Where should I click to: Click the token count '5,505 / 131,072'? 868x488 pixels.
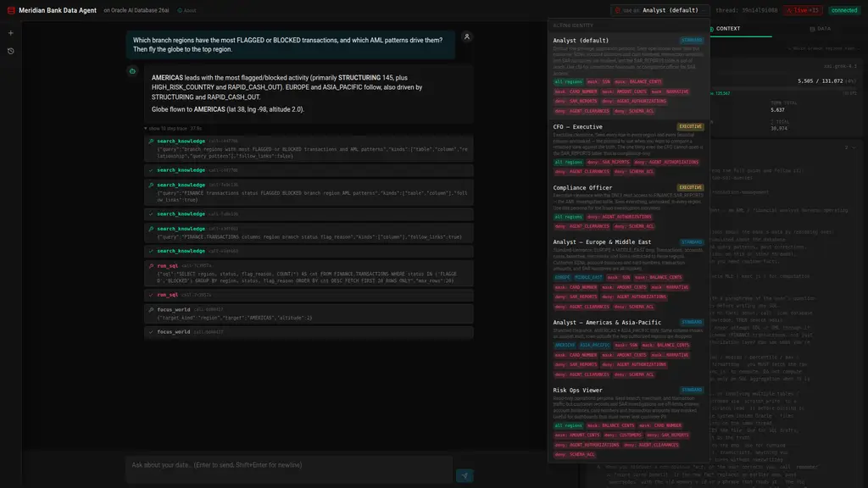(821, 80)
